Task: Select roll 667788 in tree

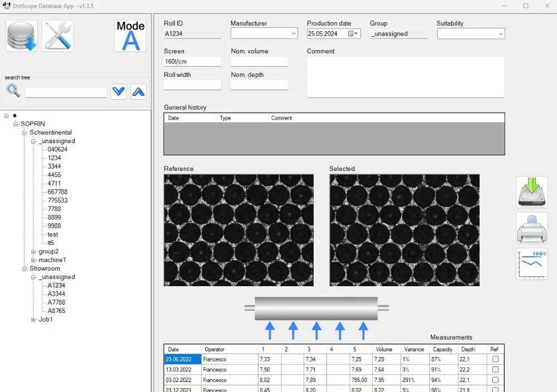Action: [57, 192]
